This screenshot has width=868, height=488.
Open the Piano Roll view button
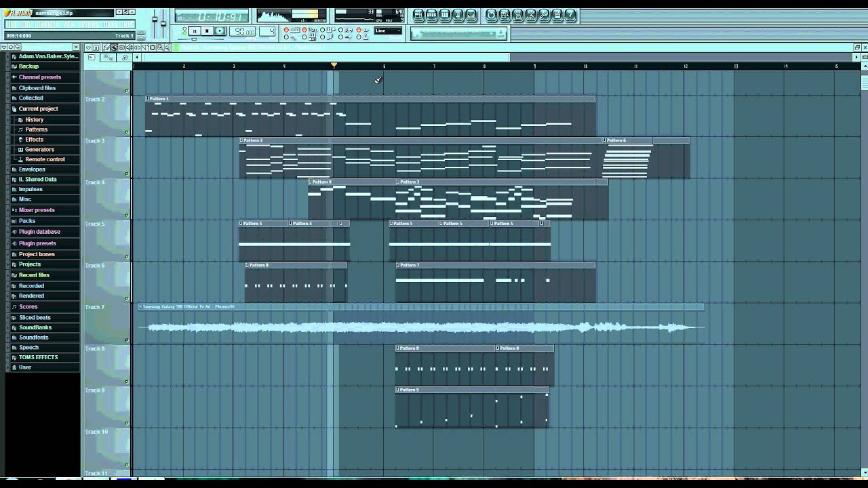tap(445, 15)
